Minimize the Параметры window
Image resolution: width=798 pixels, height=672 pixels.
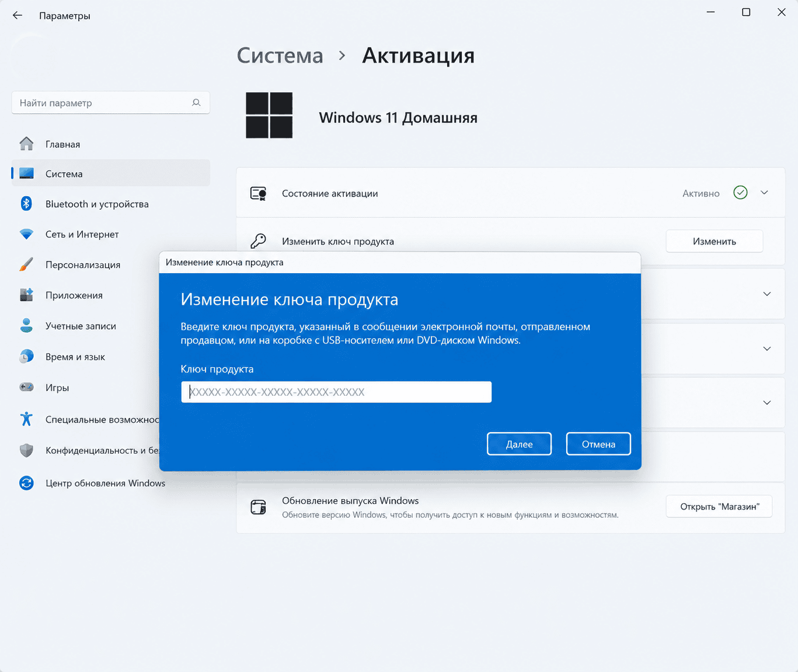(710, 12)
